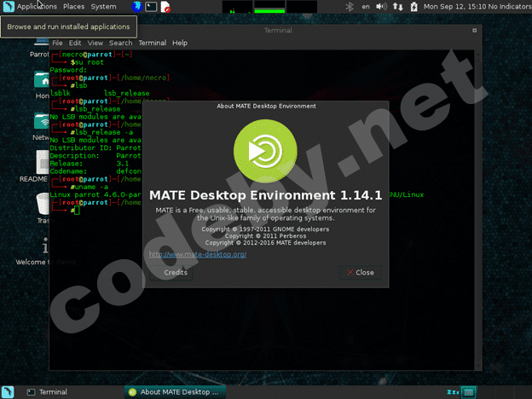The height and width of the screenshot is (399, 532).
Task: Open the Trash desktop icon
Action: pyautogui.click(x=43, y=205)
